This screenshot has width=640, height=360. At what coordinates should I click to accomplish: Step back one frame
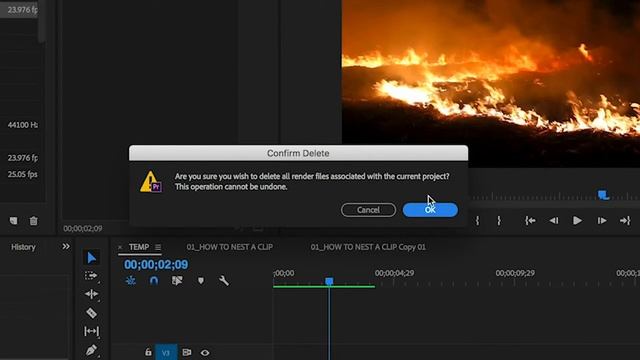(554, 221)
